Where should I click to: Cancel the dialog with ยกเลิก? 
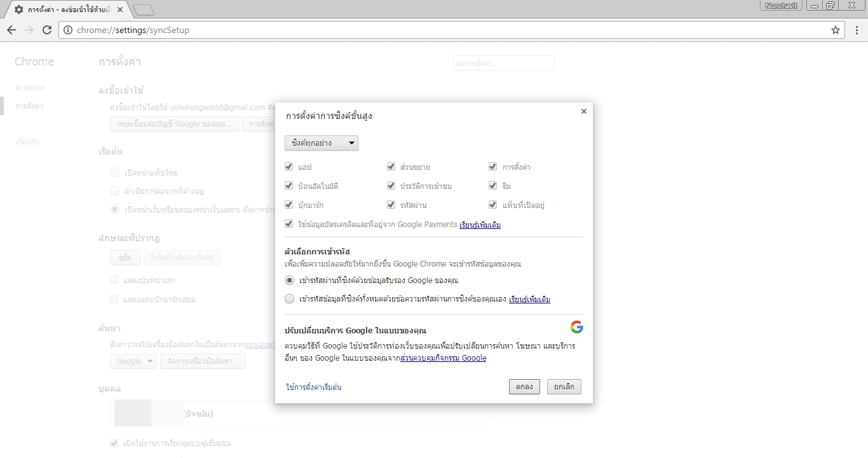[564, 387]
